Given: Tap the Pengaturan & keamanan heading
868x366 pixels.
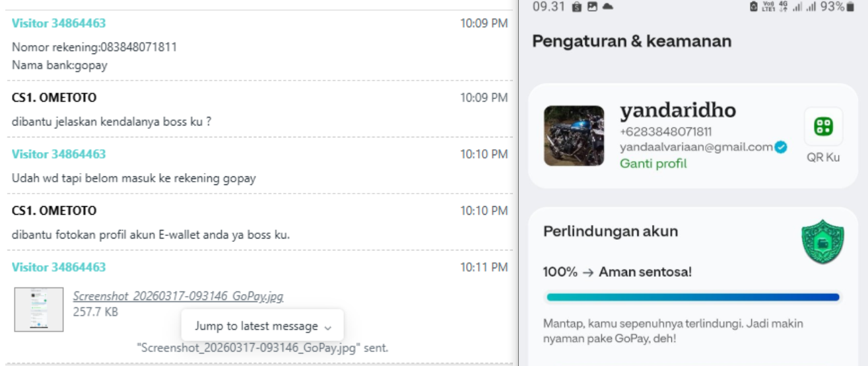Looking at the screenshot, I should pos(632,41).
